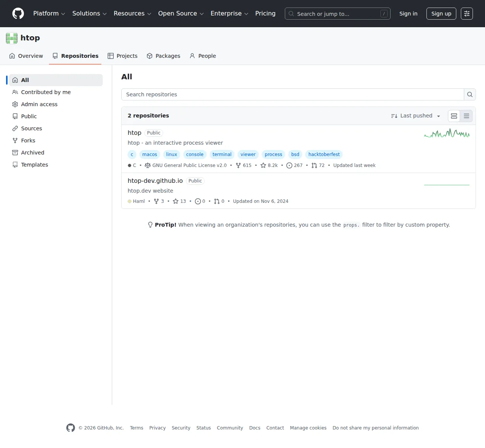
Task: Open the footer Security link
Action: (181, 428)
